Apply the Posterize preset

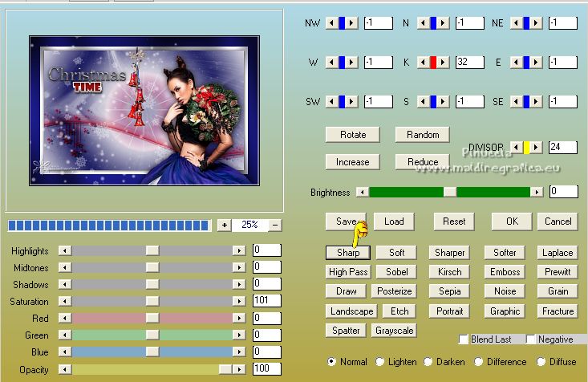pos(394,291)
